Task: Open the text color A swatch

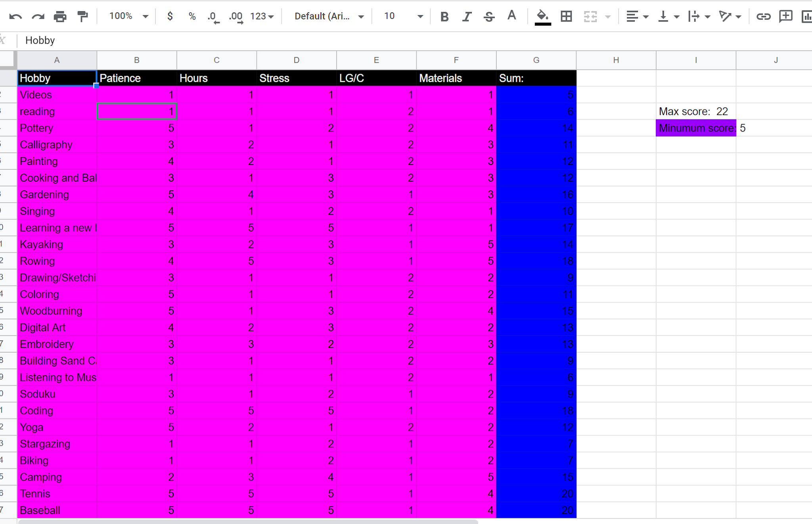Action: click(511, 16)
